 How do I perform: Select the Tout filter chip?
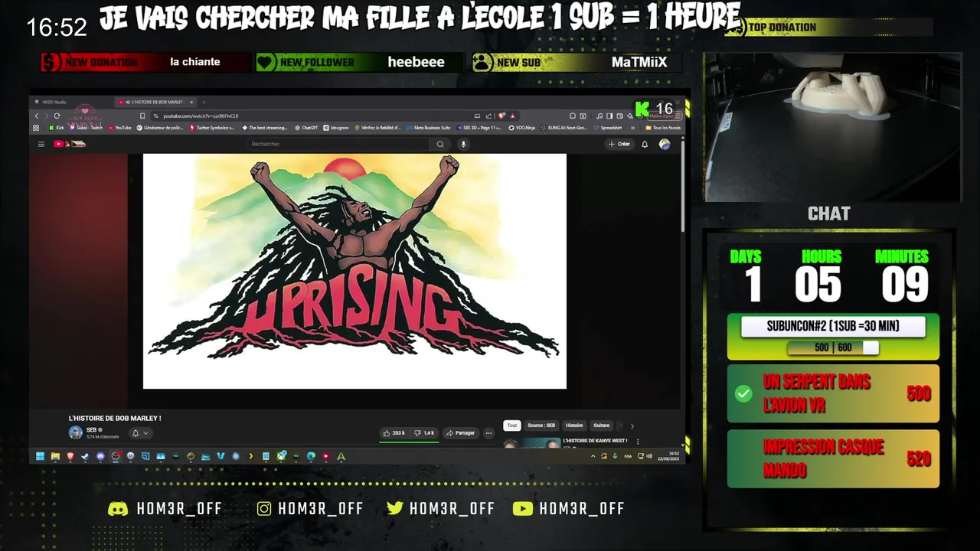tap(511, 425)
